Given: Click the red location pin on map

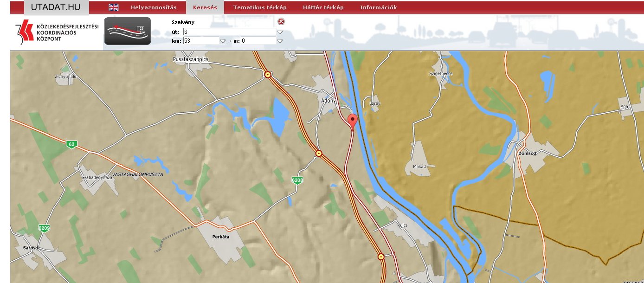Looking at the screenshot, I should click(353, 122).
